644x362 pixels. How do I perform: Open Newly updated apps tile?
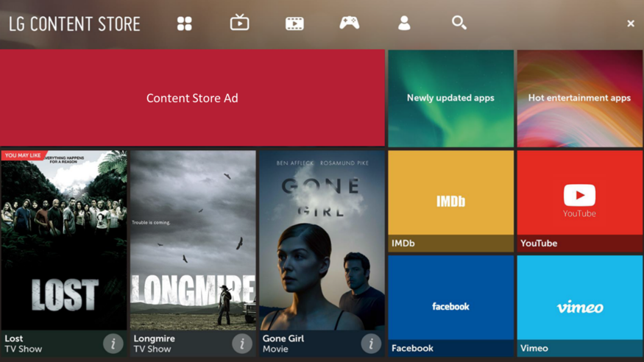(450, 98)
